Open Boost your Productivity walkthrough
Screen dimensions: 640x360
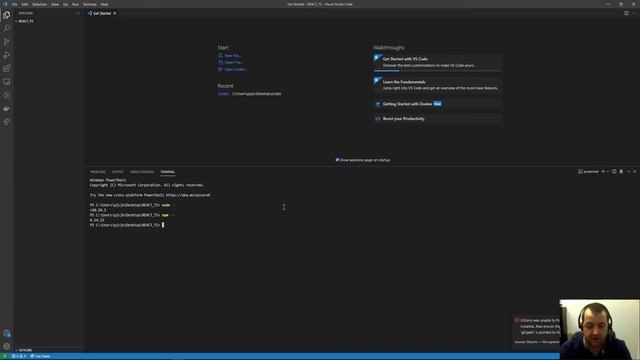pos(438,119)
